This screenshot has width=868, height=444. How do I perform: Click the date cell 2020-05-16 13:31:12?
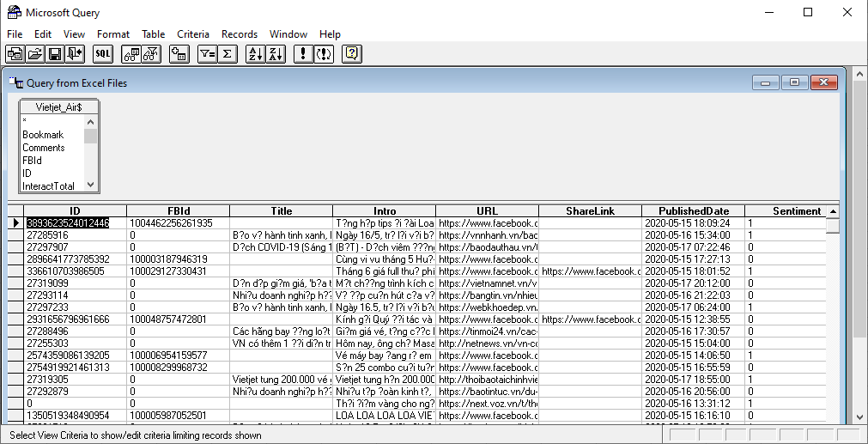point(693,403)
